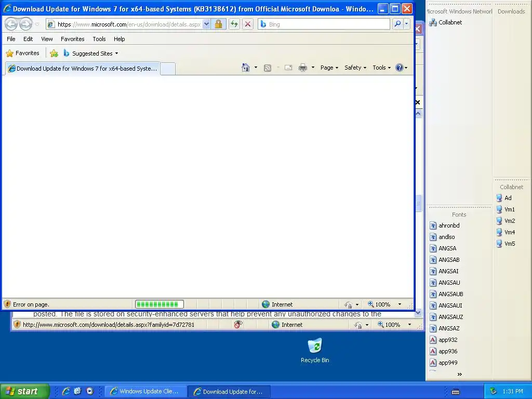Screen dimensions: 532x399
Task: Click the scroll up arrow in back window
Action: point(418,114)
